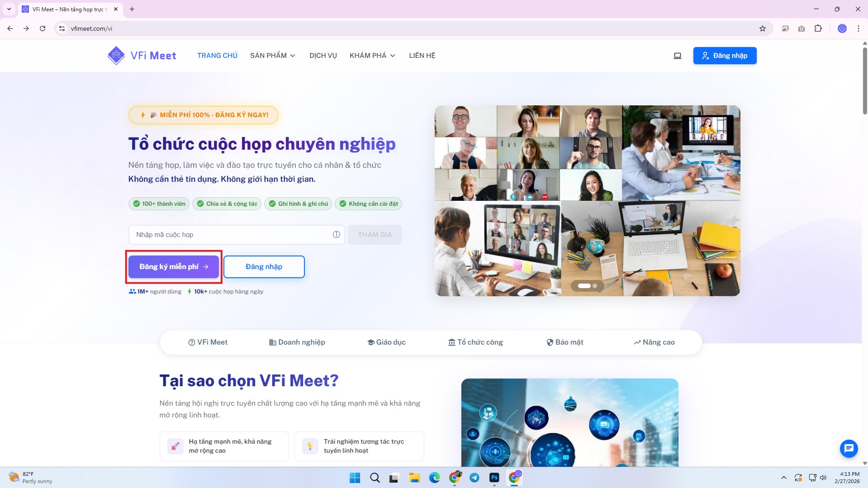View site information icon in address bar
868x488 pixels.
pyautogui.click(x=62, y=28)
